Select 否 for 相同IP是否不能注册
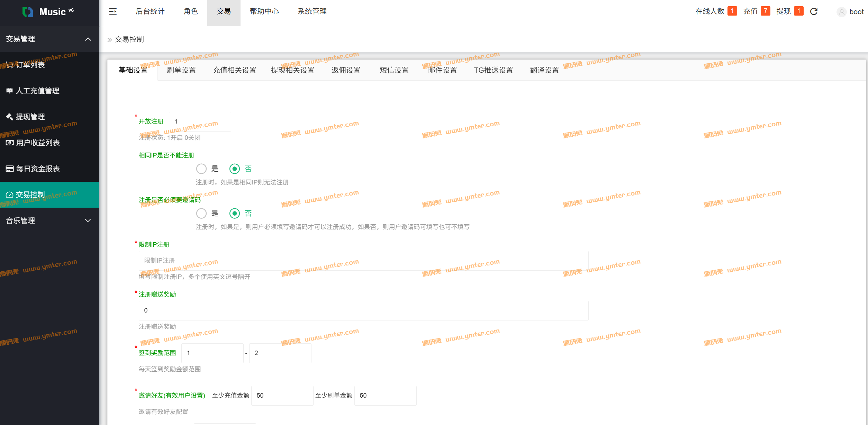The height and width of the screenshot is (425, 868). 235,169
